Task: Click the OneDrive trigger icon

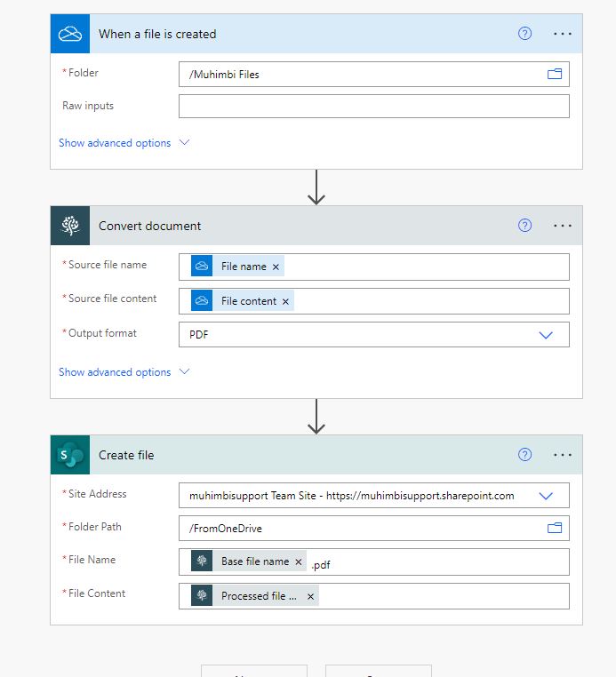Action: click(x=69, y=34)
